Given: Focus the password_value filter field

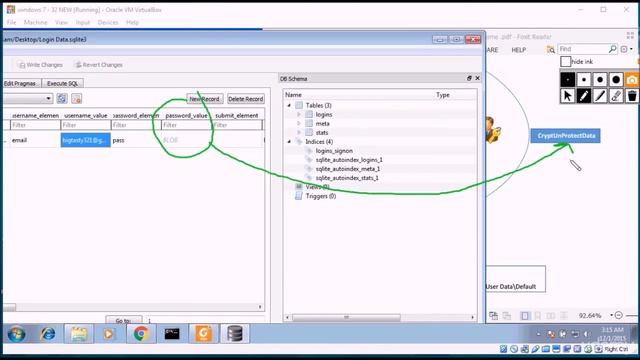Looking at the screenshot, I should (x=186, y=125).
